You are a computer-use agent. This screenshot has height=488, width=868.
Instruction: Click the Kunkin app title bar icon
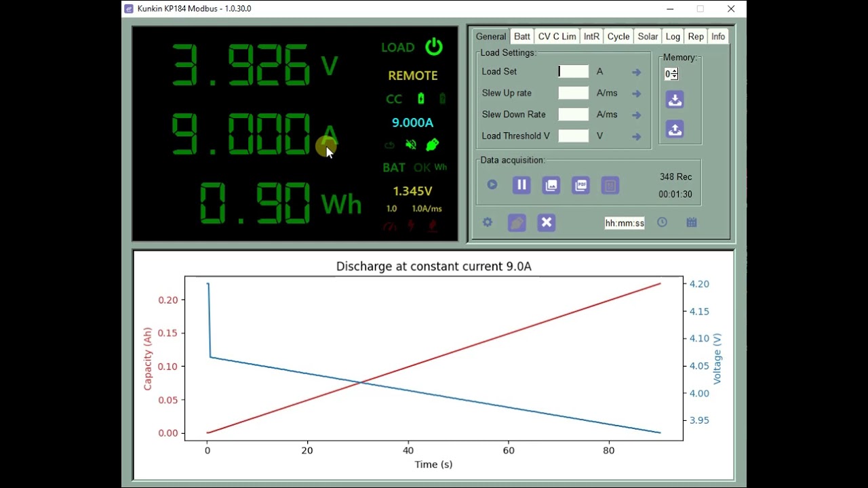click(x=129, y=9)
